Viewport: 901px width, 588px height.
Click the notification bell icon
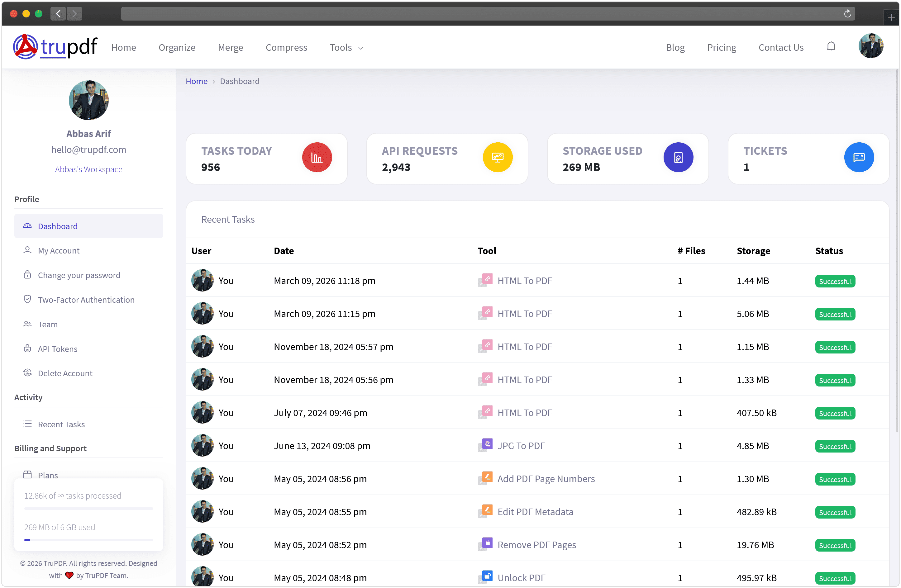click(x=831, y=46)
